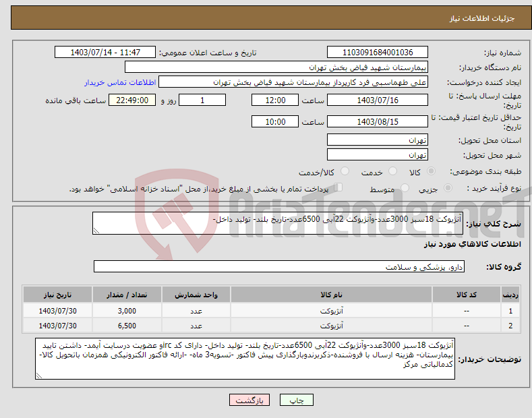Screen dimensions: 532x418
Task: Click quantity cell 3,000
Action: [x=127, y=310]
